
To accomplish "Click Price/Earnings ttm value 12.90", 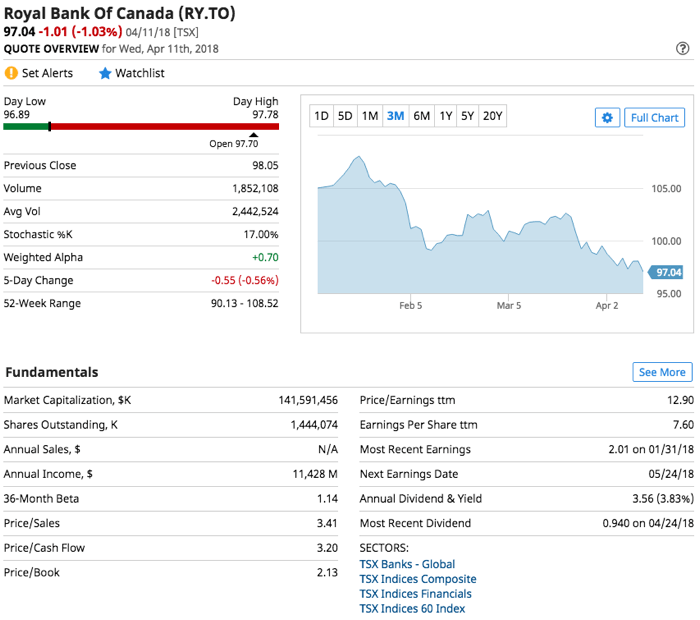I will 680,400.
